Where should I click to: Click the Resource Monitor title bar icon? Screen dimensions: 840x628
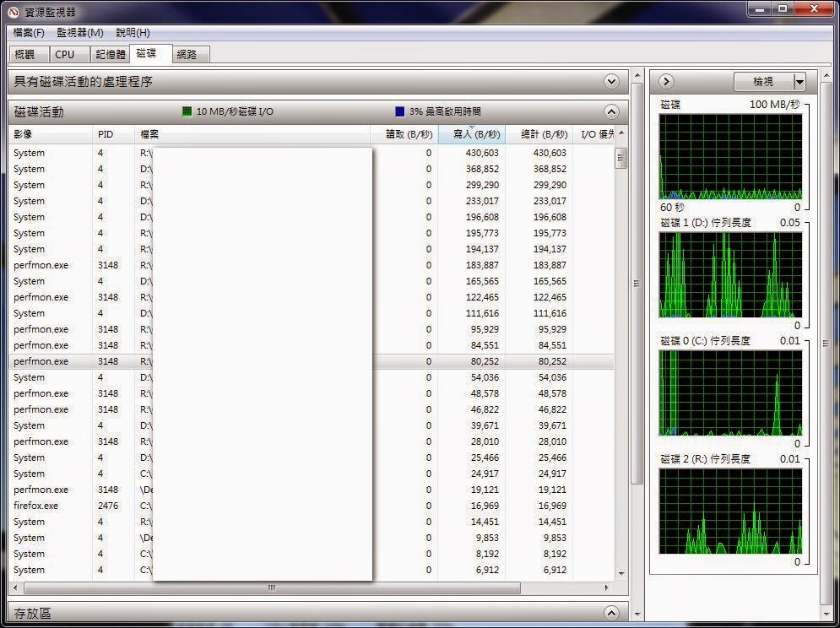13,11
